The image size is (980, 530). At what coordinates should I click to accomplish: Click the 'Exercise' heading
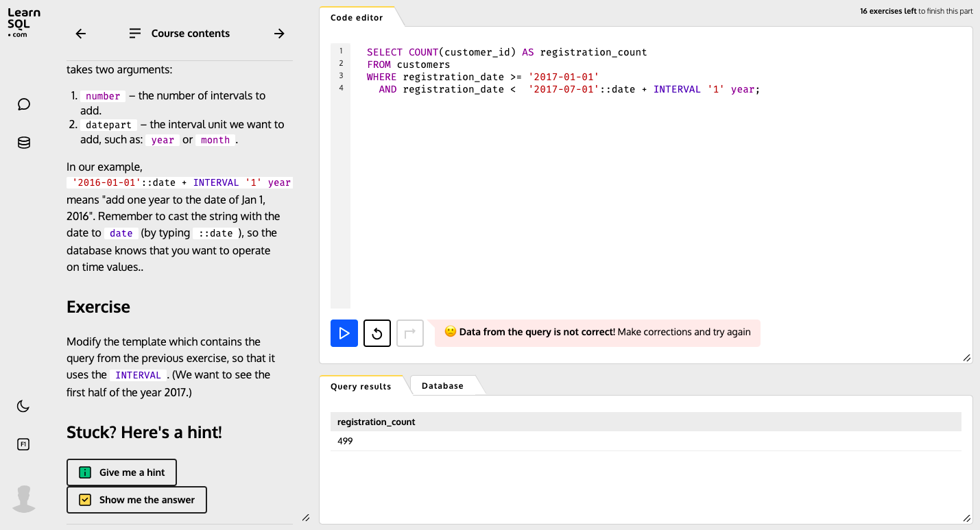98,306
